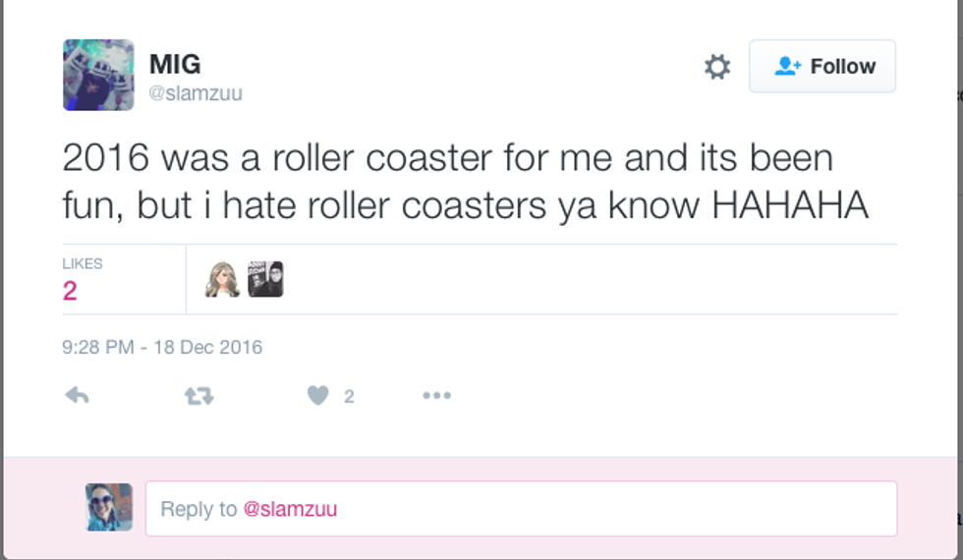Open MIG's profile picture
The width and height of the screenshot is (963, 560).
98,75
